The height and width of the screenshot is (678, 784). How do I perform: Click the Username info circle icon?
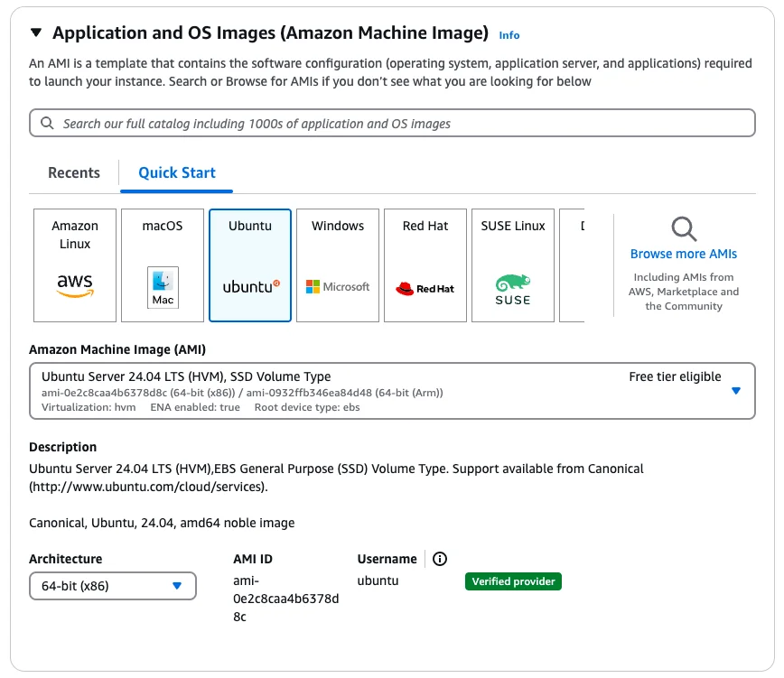[440, 559]
